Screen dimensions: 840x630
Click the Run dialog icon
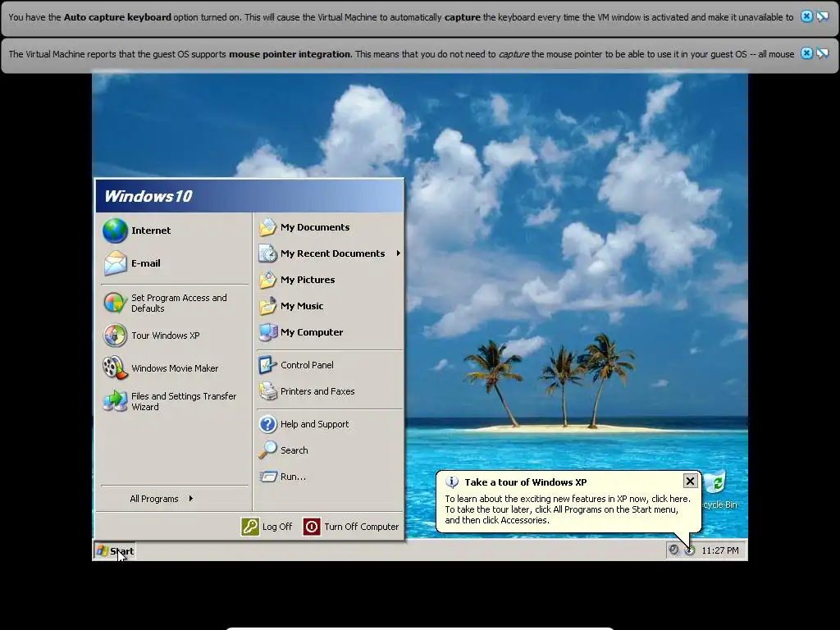click(x=268, y=477)
